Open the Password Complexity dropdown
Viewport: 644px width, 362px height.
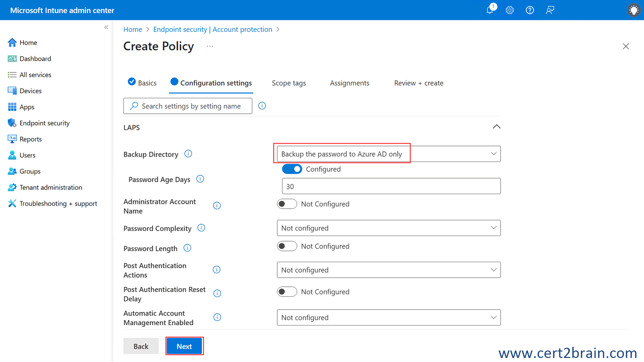(388, 228)
